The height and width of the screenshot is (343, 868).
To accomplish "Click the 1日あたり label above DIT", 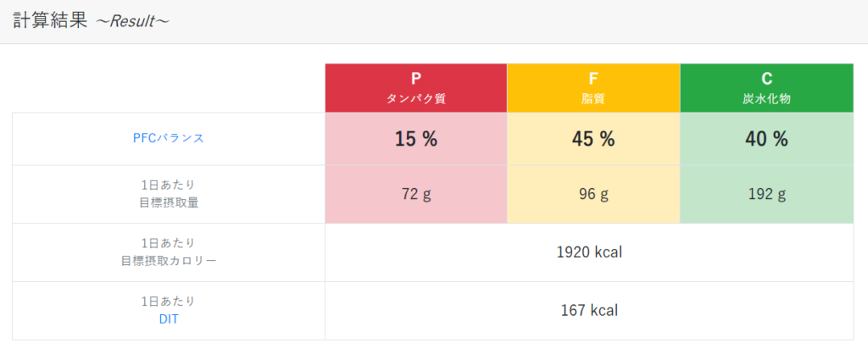I will click(x=169, y=302).
